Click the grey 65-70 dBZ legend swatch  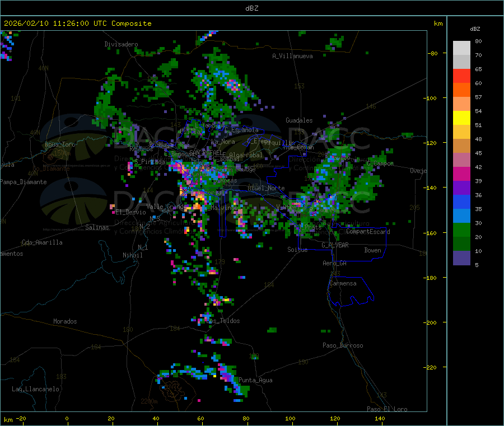461,62
